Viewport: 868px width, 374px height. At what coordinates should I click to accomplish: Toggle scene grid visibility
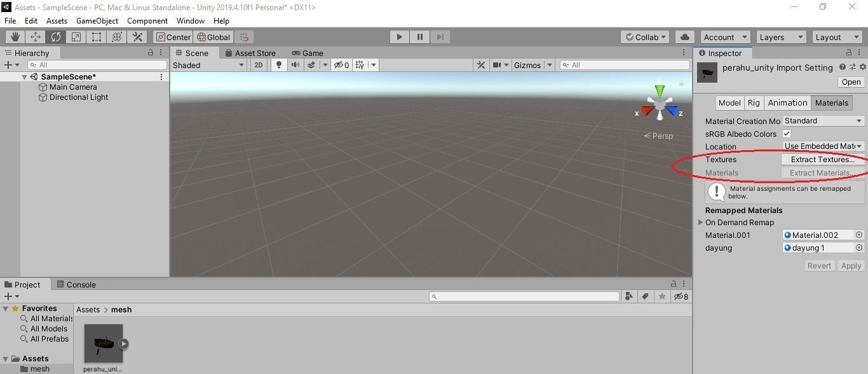pyautogui.click(x=360, y=65)
